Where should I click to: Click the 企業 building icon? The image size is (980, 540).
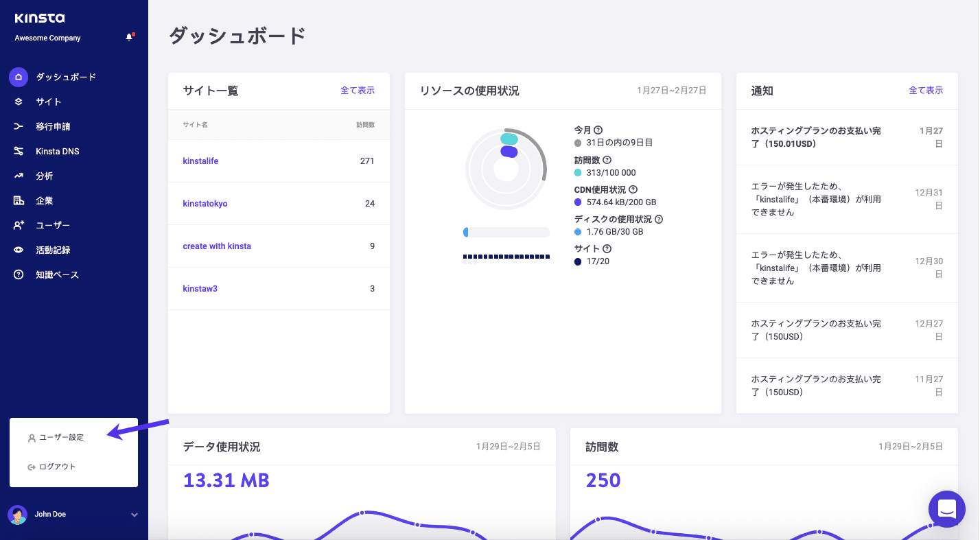click(19, 200)
